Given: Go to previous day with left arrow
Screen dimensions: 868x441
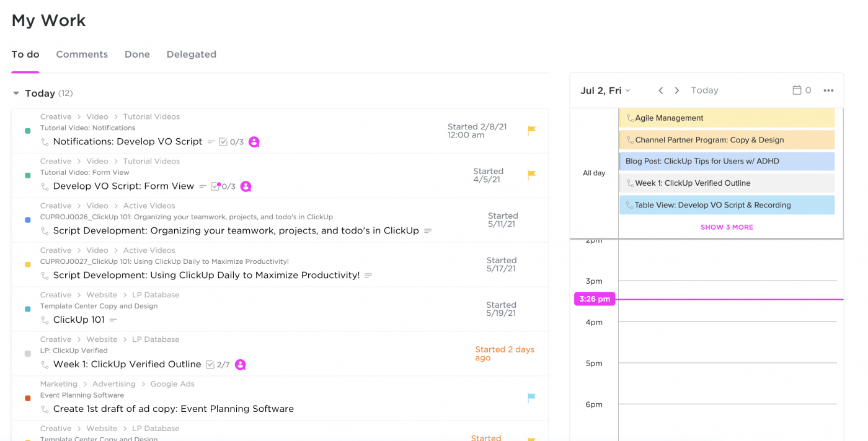Looking at the screenshot, I should [661, 90].
